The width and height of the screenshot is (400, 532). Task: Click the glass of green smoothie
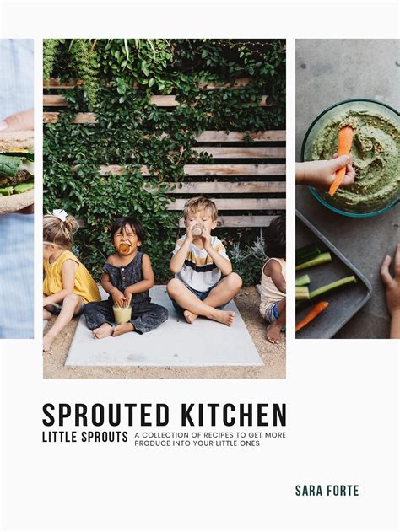122,314
